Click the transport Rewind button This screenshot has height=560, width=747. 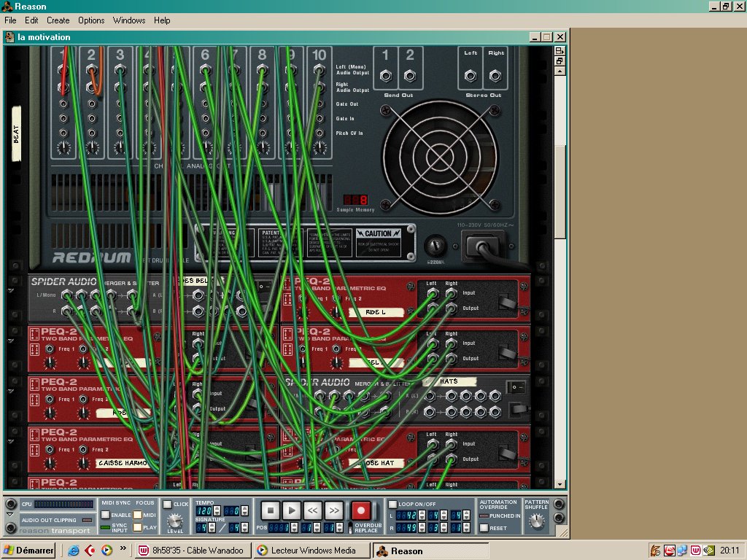pyautogui.click(x=312, y=511)
